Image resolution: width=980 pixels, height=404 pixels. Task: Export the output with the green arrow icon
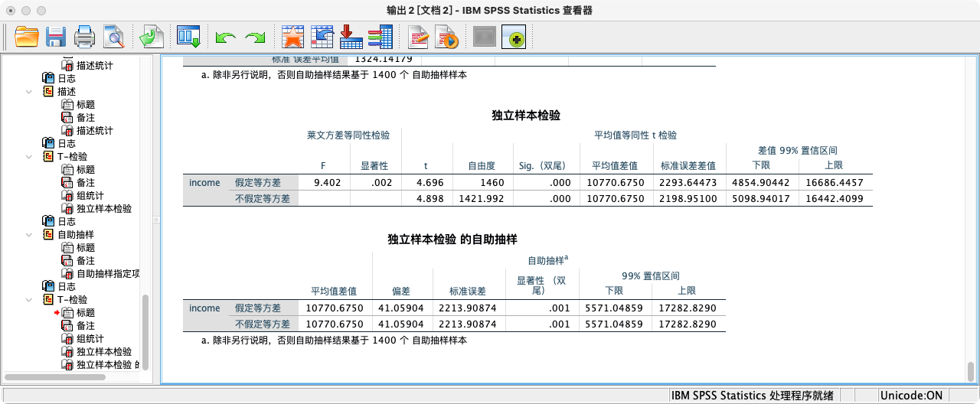(x=151, y=36)
